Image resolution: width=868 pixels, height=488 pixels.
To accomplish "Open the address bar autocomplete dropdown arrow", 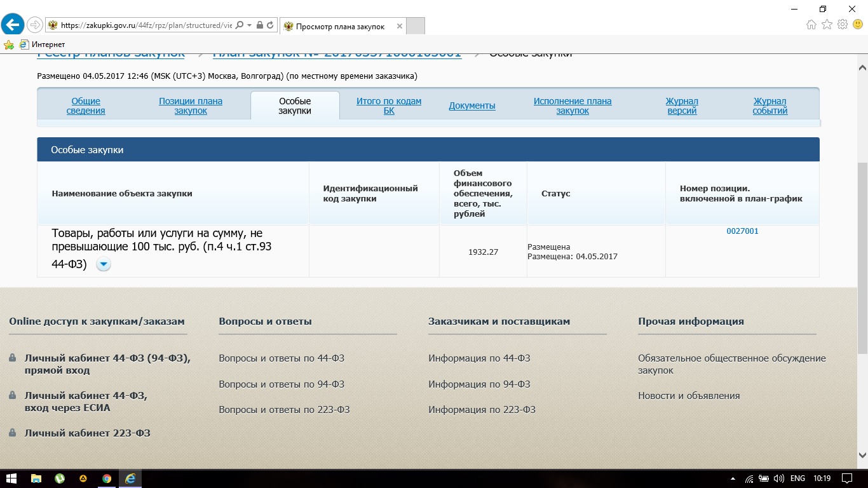I will [x=250, y=25].
